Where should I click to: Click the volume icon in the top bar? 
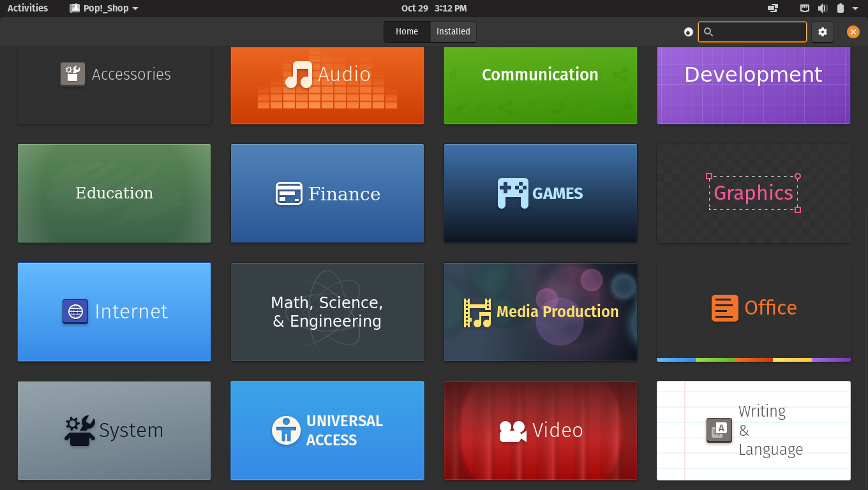point(823,8)
